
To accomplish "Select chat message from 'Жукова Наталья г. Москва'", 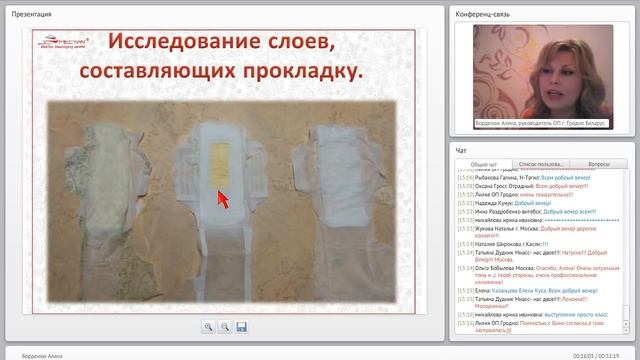I will (x=527, y=232).
